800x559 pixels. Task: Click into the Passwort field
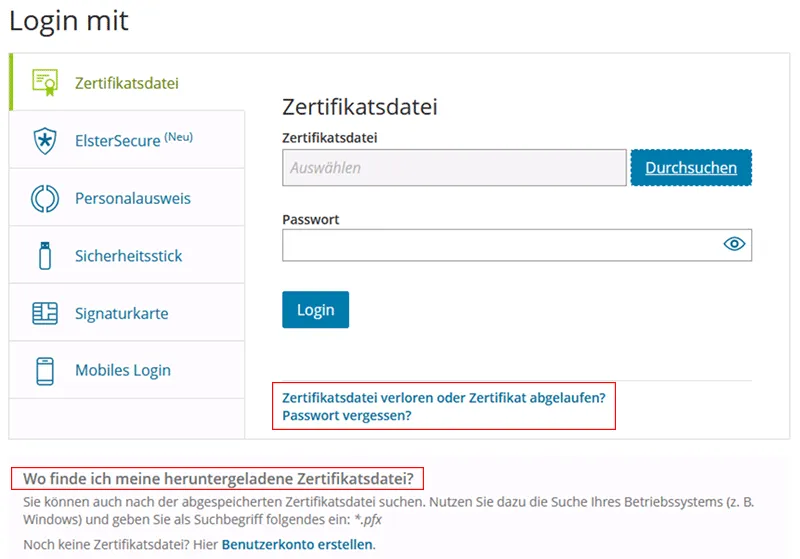[500, 245]
